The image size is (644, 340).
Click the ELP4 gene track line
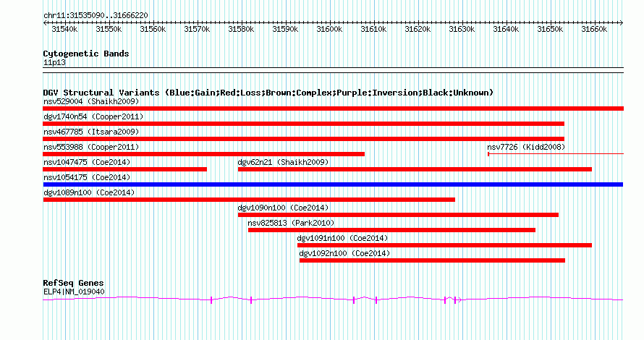(x=333, y=299)
